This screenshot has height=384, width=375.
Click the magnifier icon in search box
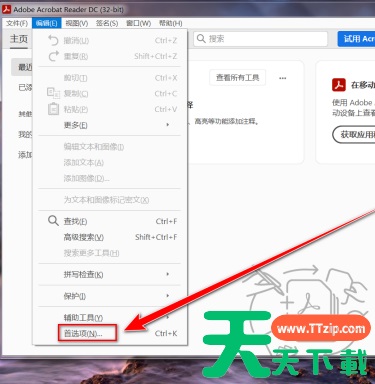click(201, 39)
